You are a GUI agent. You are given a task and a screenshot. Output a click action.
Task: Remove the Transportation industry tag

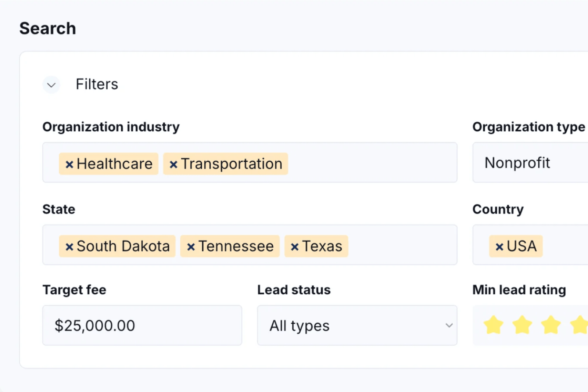click(173, 164)
